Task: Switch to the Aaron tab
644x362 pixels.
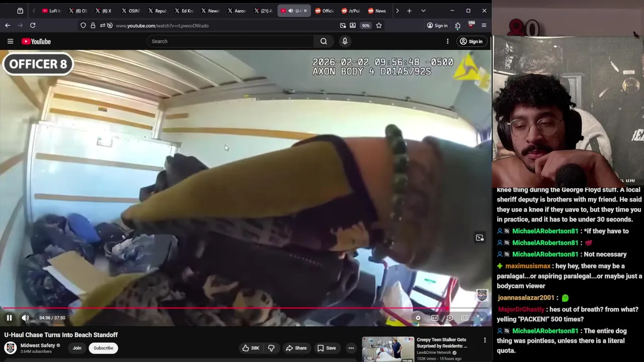Action: pyautogui.click(x=235, y=11)
